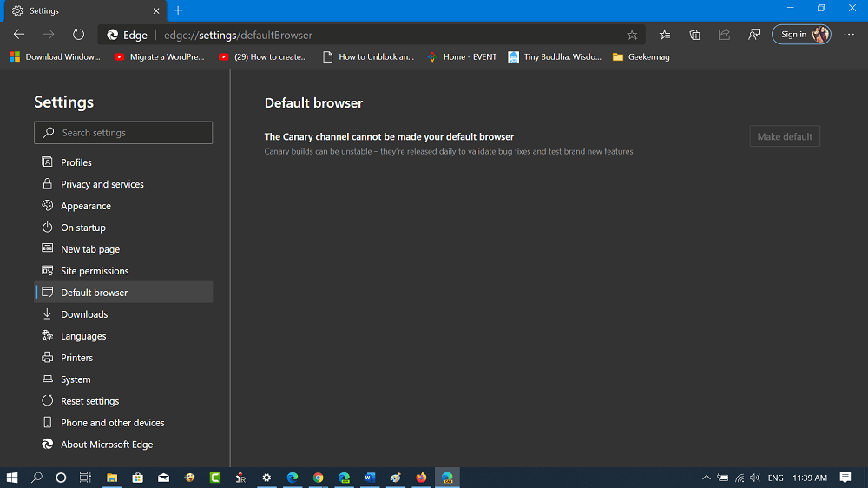
Task: Open Mail app from taskbar
Action: point(163,478)
